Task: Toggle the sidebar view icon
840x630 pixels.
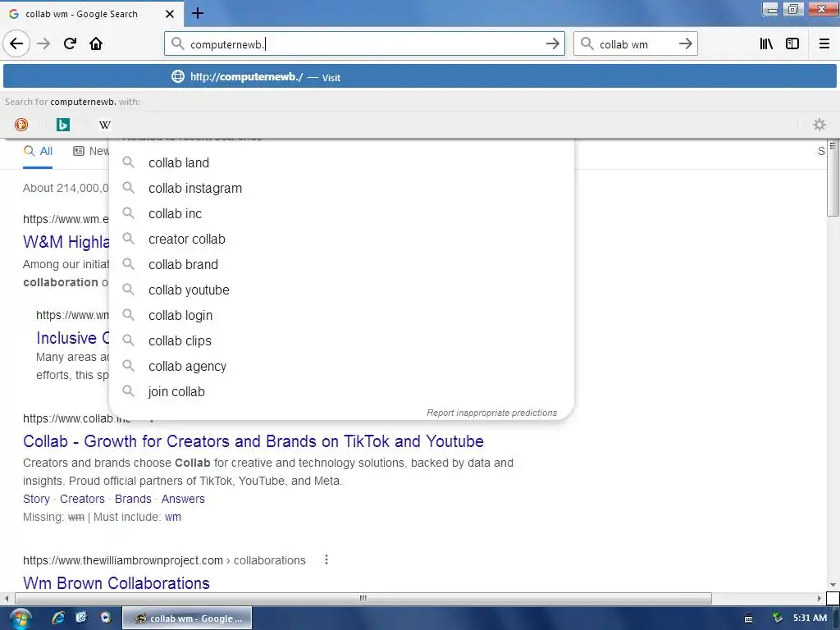Action: click(792, 43)
